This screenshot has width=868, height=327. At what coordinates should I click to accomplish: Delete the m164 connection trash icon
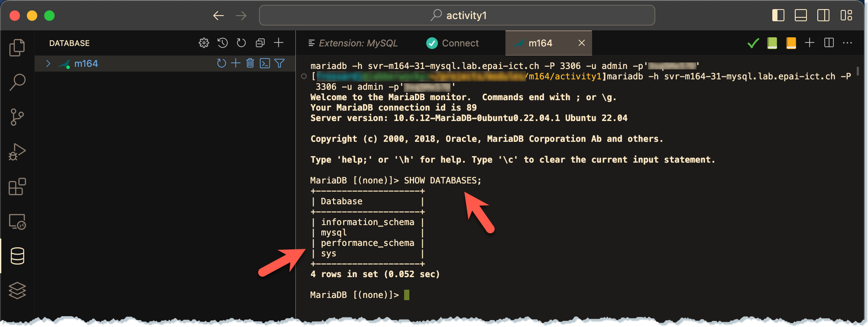[x=250, y=63]
